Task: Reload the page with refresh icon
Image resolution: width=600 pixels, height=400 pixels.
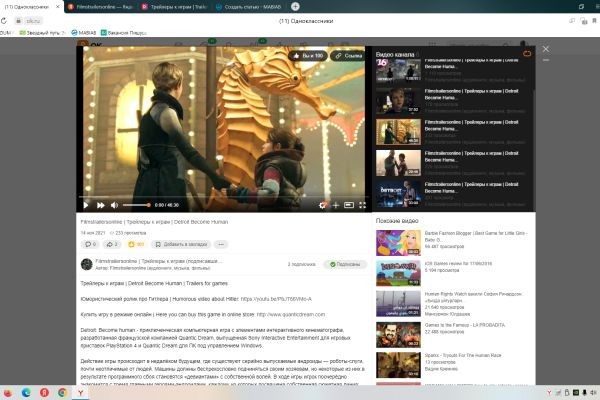Action: tap(4, 21)
